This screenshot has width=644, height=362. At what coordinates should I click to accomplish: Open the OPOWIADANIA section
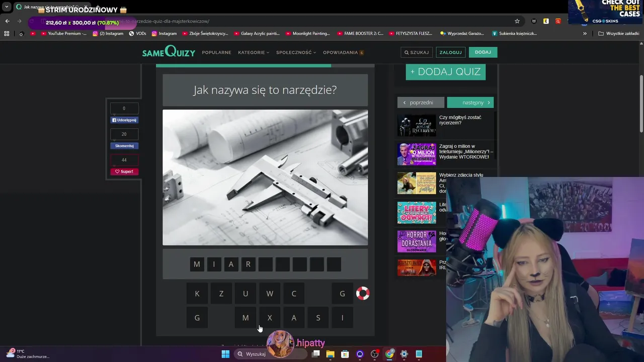click(343, 52)
